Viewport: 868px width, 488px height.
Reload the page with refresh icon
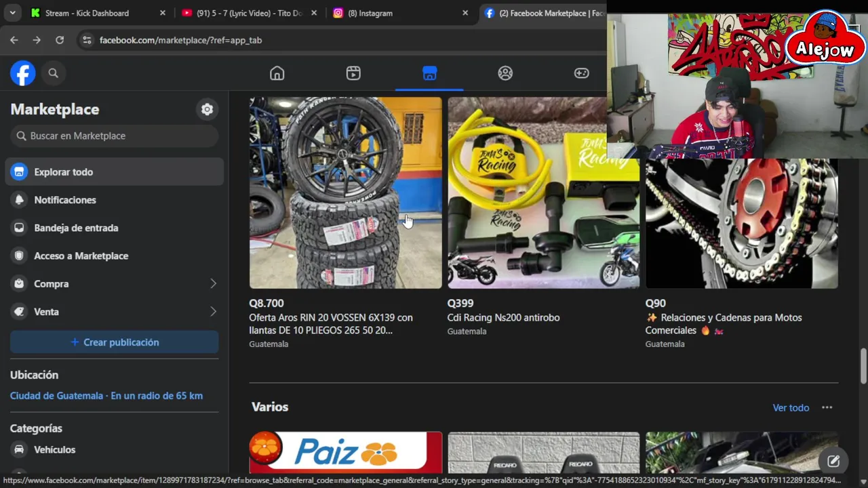tap(60, 40)
